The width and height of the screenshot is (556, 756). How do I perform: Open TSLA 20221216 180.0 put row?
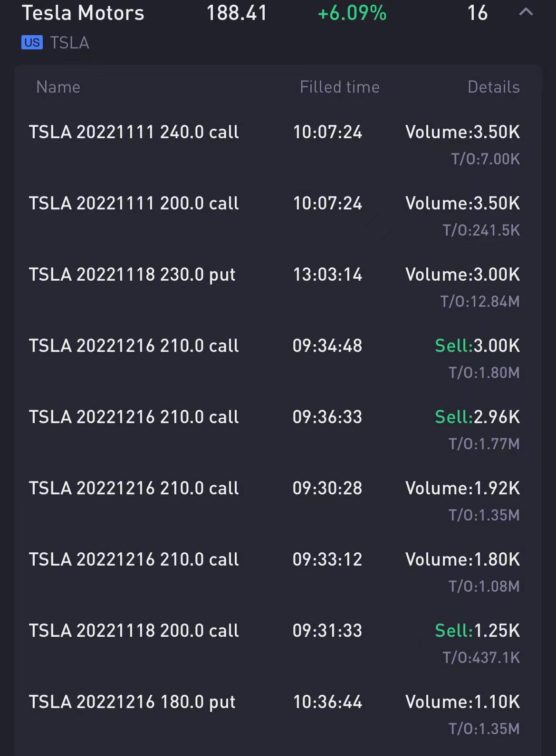point(278,715)
